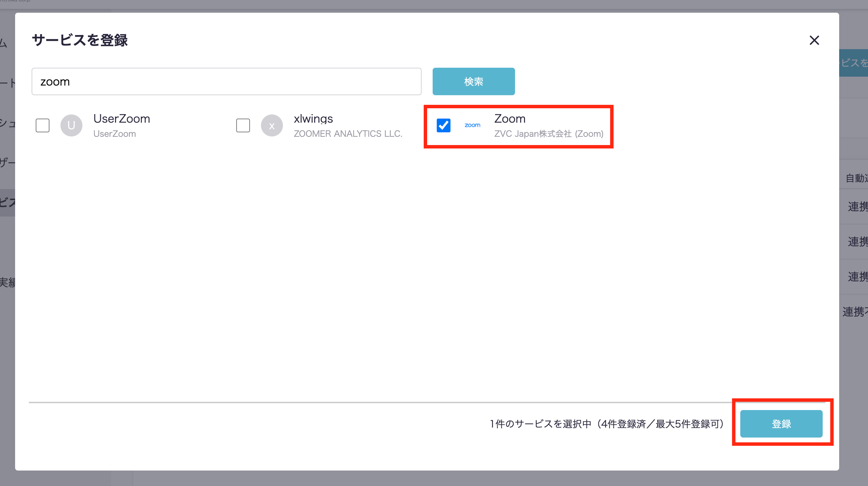Image resolution: width=868 pixels, height=486 pixels.
Task: Click the サービスを登録 dialog heading
Action: point(80,40)
